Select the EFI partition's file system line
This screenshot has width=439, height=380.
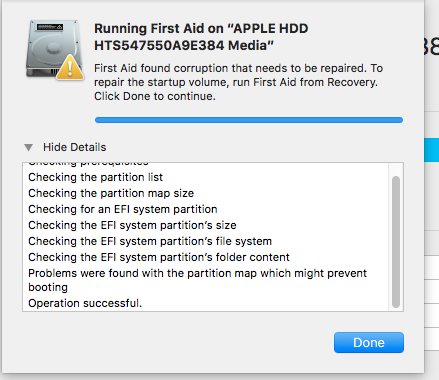tap(150, 241)
